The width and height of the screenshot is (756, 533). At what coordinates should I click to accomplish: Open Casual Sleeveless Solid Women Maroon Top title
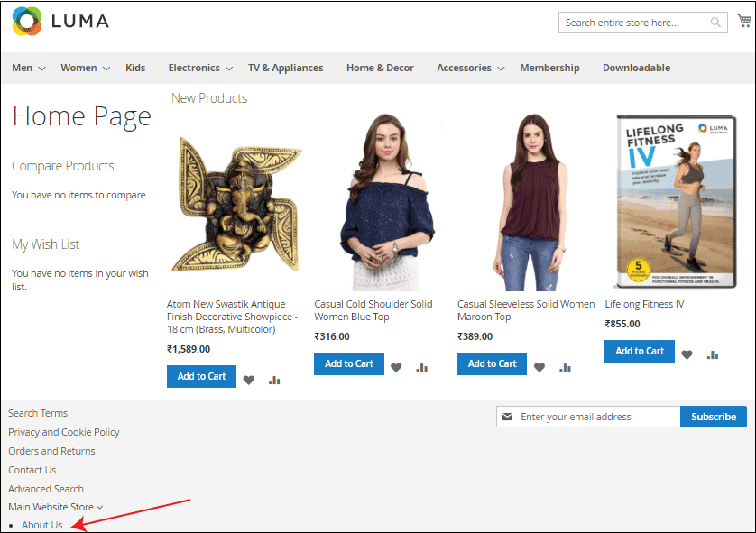pos(526,310)
